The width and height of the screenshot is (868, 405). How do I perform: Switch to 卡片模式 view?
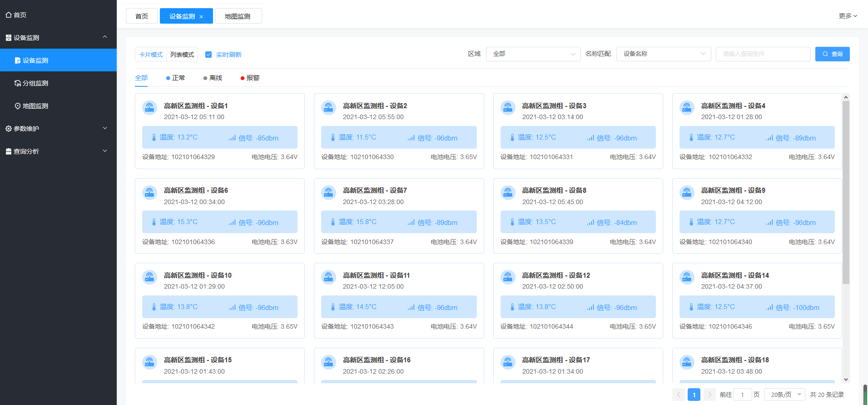coord(151,55)
